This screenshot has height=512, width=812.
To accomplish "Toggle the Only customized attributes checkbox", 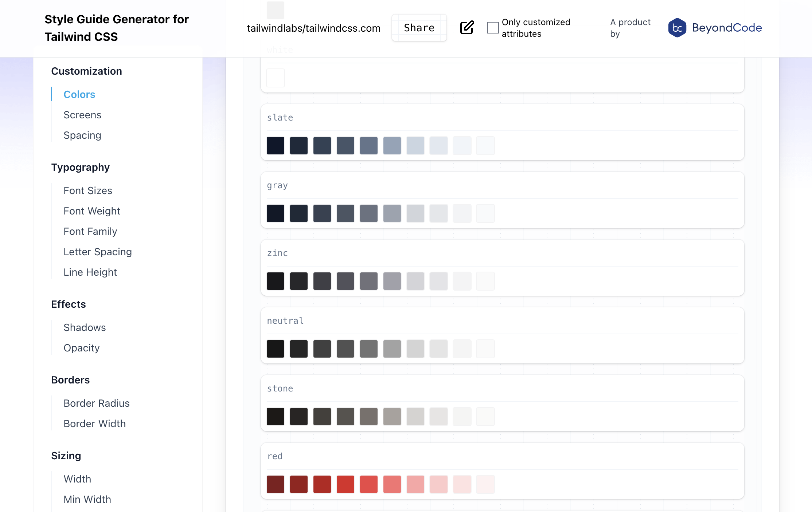I will pyautogui.click(x=493, y=28).
